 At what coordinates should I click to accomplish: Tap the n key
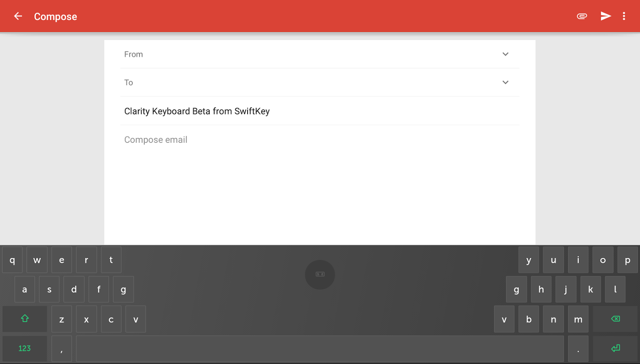coord(553,319)
